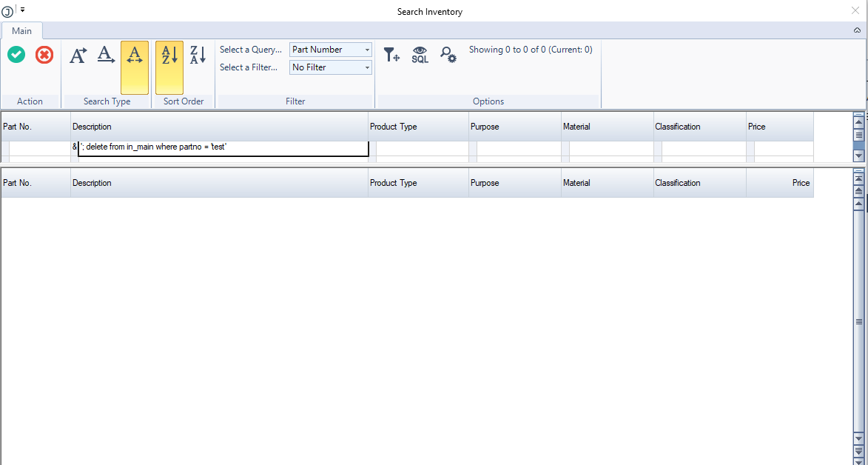The width and height of the screenshot is (868, 465).
Task: Open search settings magnifier-gear icon
Action: tap(448, 55)
